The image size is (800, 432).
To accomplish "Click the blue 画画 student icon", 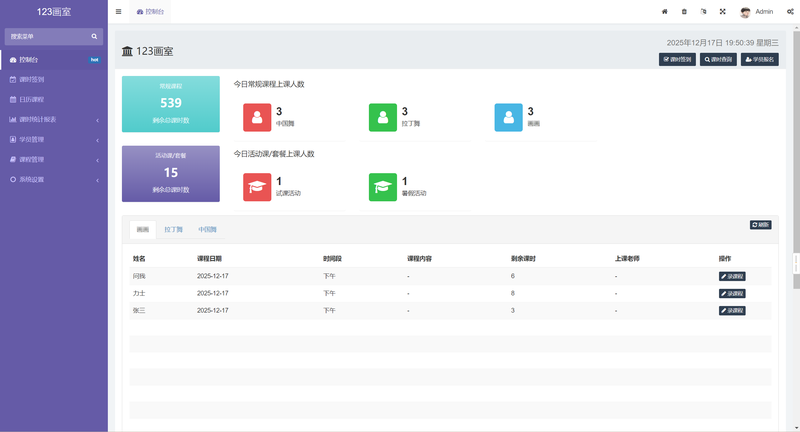I will point(509,117).
